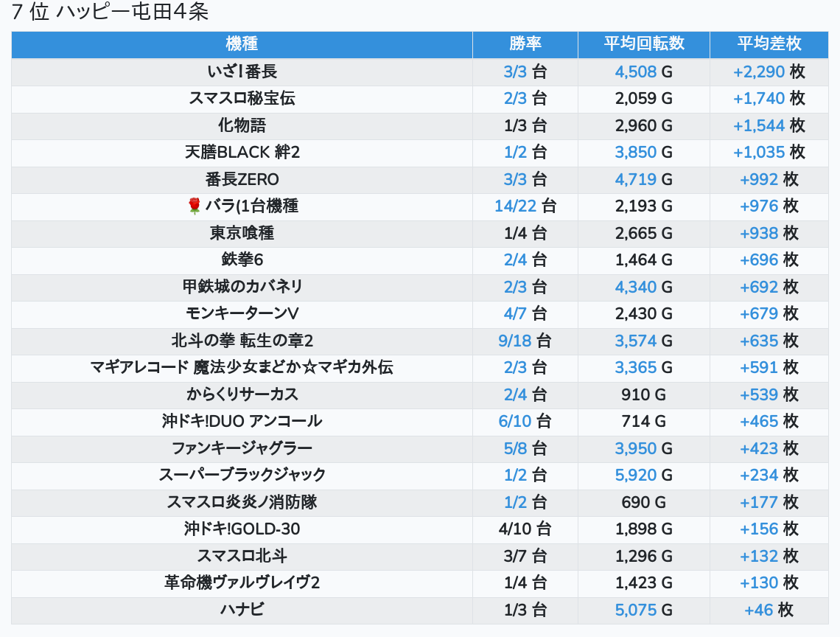Open the いざ!番長 machine name
This screenshot has width=840, height=637.
[x=242, y=72]
